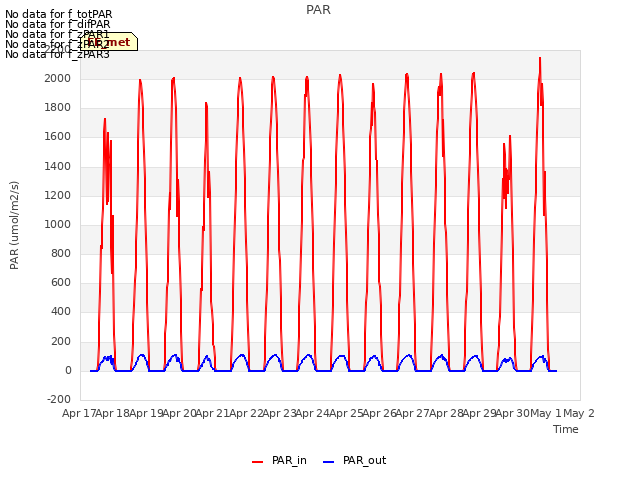Click the 'No data for f_zPAR3' message
Image resolution: width=640 pixels, height=480 pixels.
[57, 54]
